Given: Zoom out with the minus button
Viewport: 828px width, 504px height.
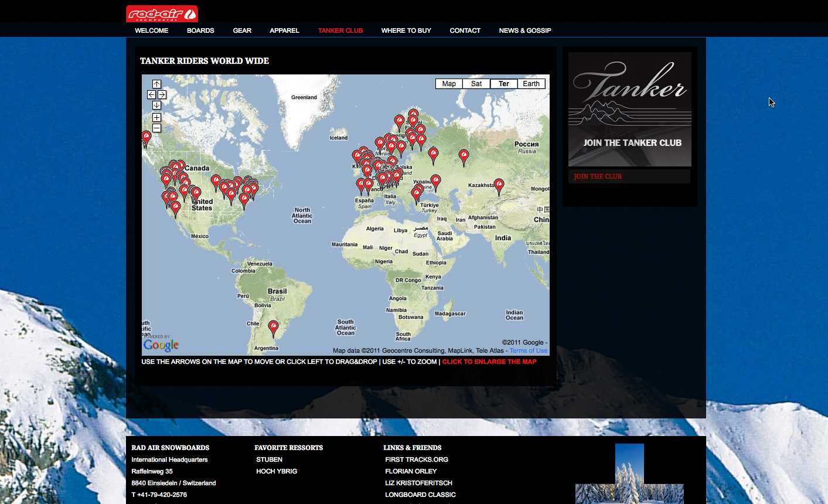Looking at the screenshot, I should click(x=156, y=128).
